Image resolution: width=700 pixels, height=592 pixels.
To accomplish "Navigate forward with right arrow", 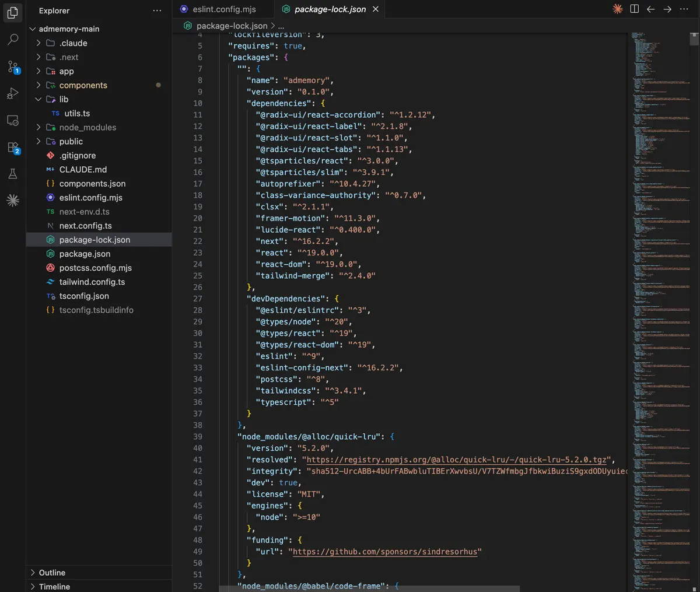I will click(x=667, y=9).
